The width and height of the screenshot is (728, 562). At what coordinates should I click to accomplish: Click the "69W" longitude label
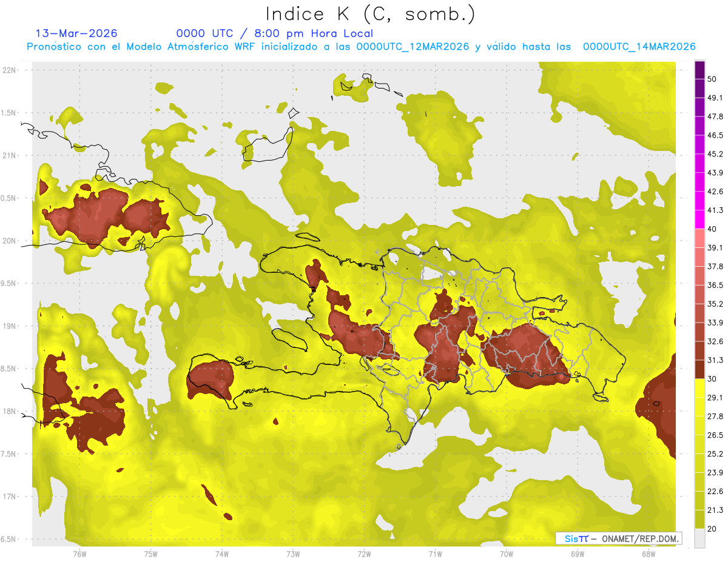(x=578, y=554)
